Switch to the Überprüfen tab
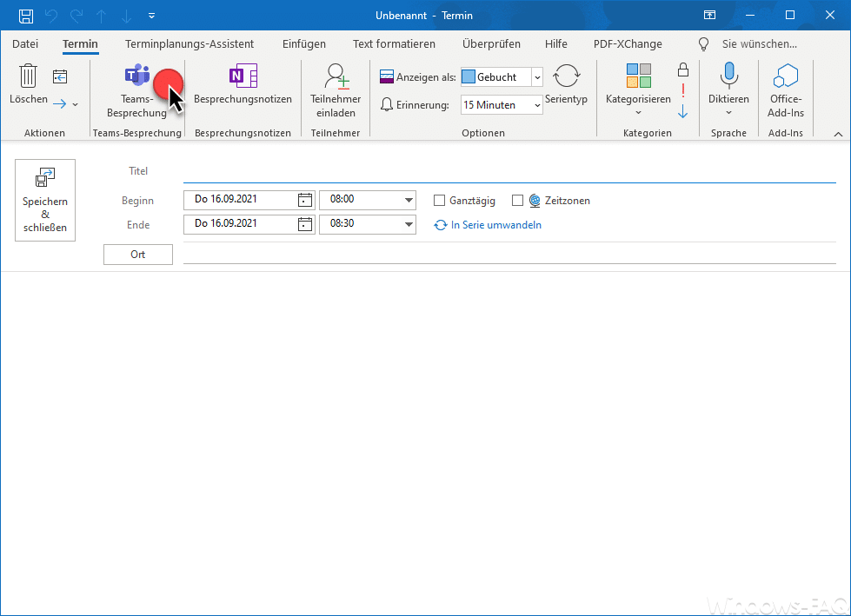The image size is (851, 616). point(491,44)
